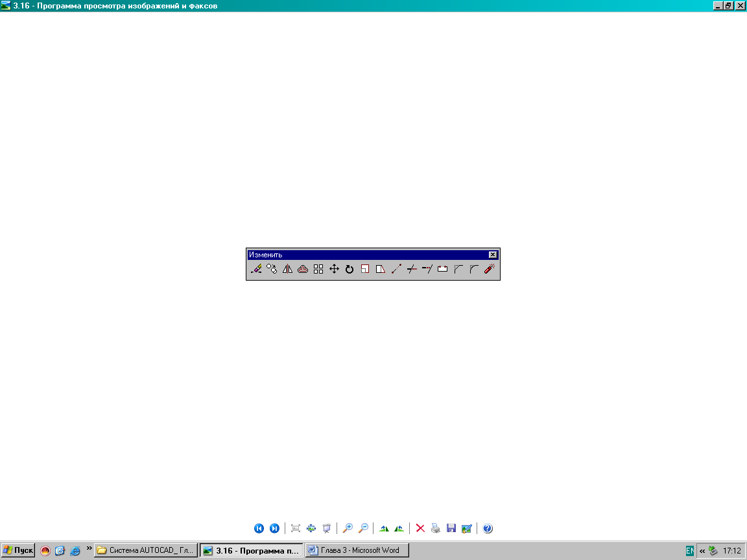Open the Пуск start menu
The image size is (747, 560).
point(18,550)
